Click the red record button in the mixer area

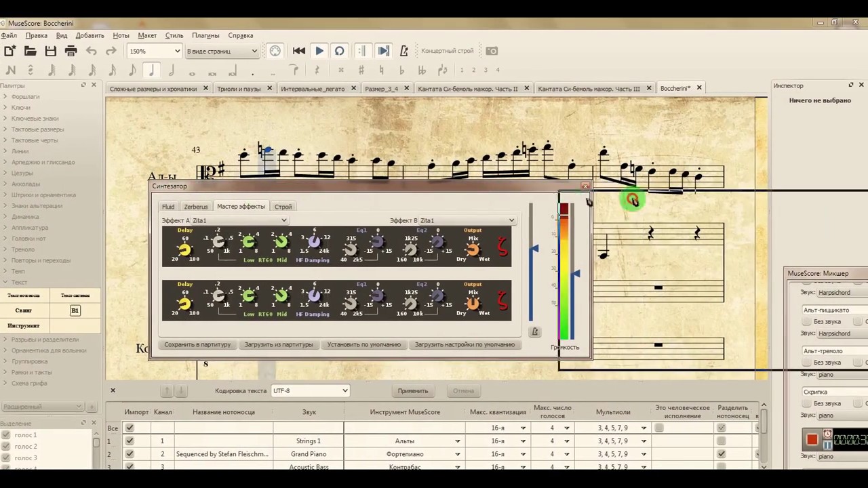point(812,439)
